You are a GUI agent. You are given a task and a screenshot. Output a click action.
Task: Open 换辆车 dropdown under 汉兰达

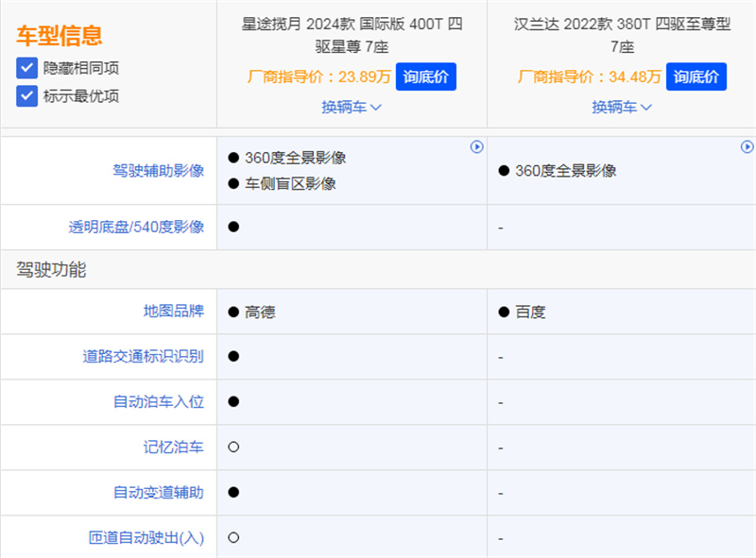click(622, 107)
